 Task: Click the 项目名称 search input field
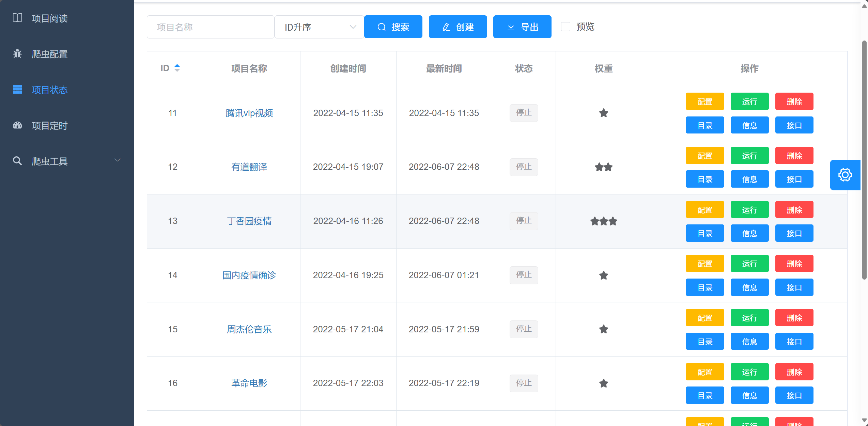point(210,27)
